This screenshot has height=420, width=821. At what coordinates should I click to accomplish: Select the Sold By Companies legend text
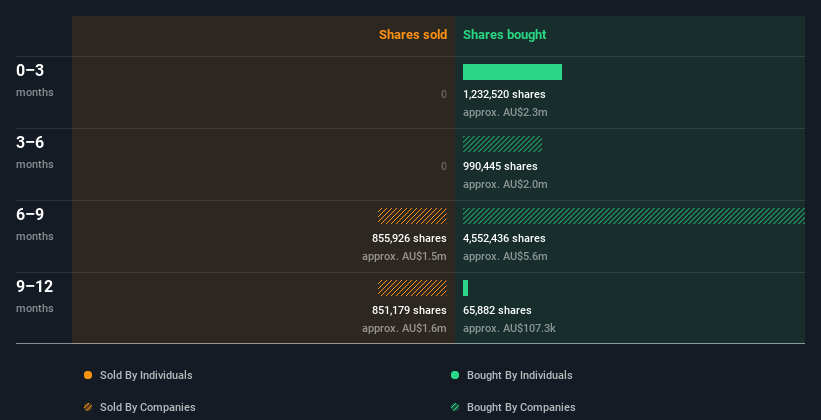tap(147, 407)
